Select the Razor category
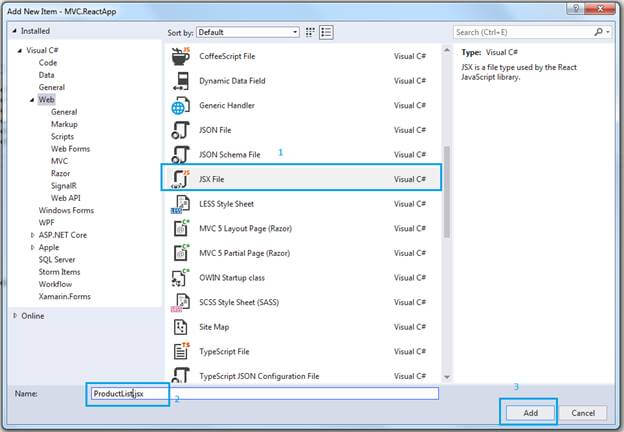Image resolution: width=624 pixels, height=432 pixels. [x=60, y=173]
